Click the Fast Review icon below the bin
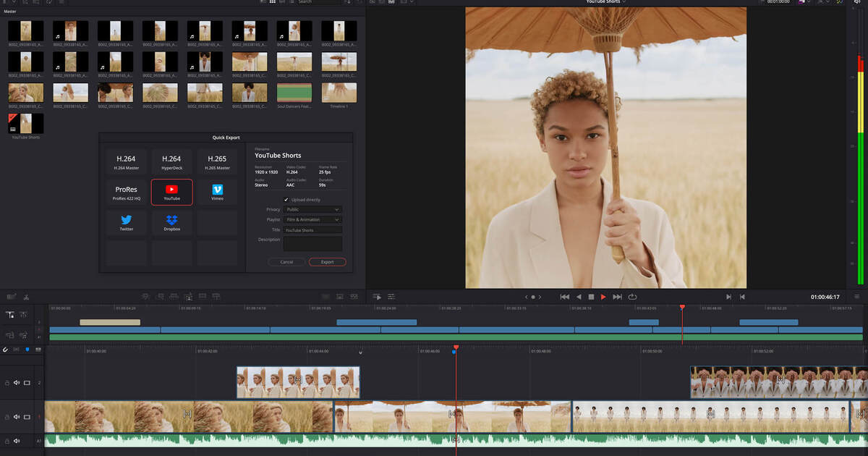This screenshot has width=868, height=456. (x=377, y=297)
